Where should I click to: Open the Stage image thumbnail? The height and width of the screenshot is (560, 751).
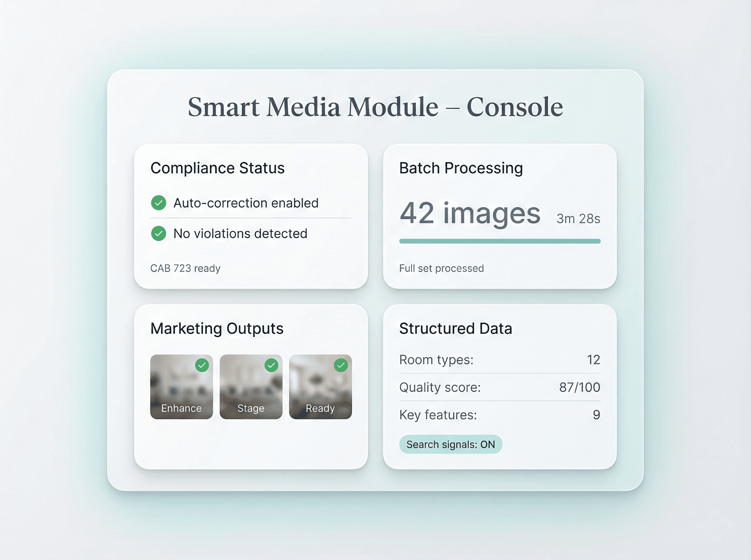pos(251,387)
